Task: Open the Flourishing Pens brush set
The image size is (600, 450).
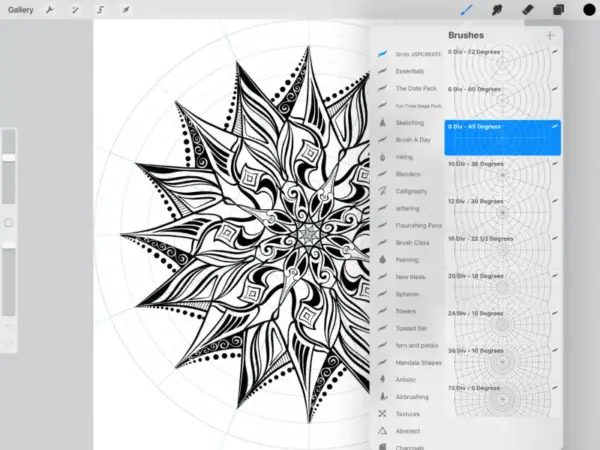Action: point(409,225)
